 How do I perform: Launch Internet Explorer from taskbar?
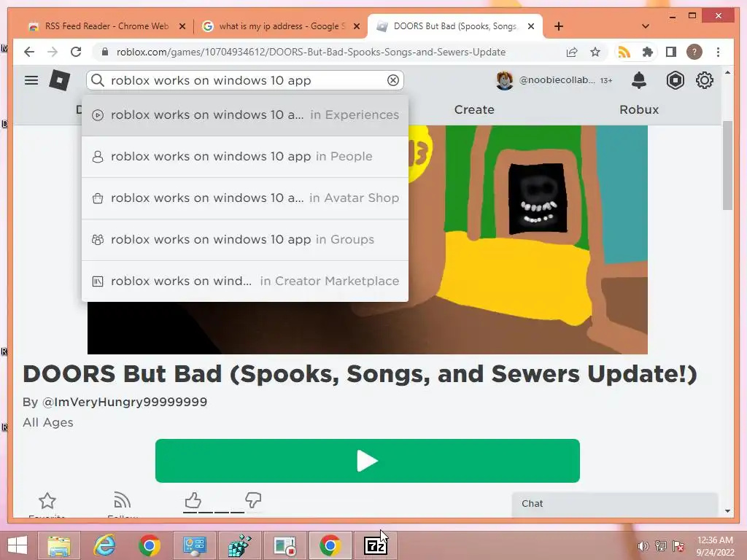tap(104, 545)
